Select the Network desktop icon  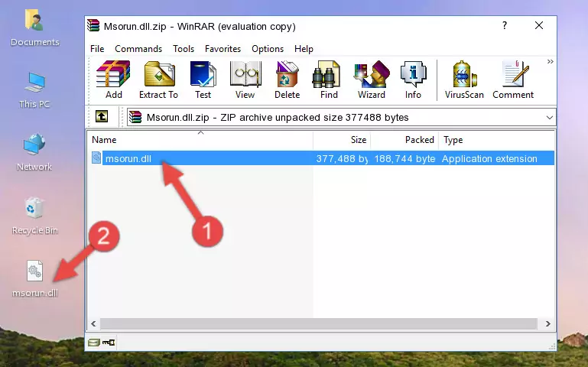point(34,153)
